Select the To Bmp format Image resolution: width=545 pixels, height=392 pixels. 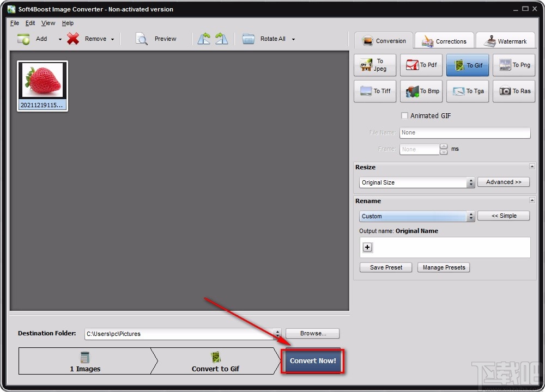[x=421, y=91]
